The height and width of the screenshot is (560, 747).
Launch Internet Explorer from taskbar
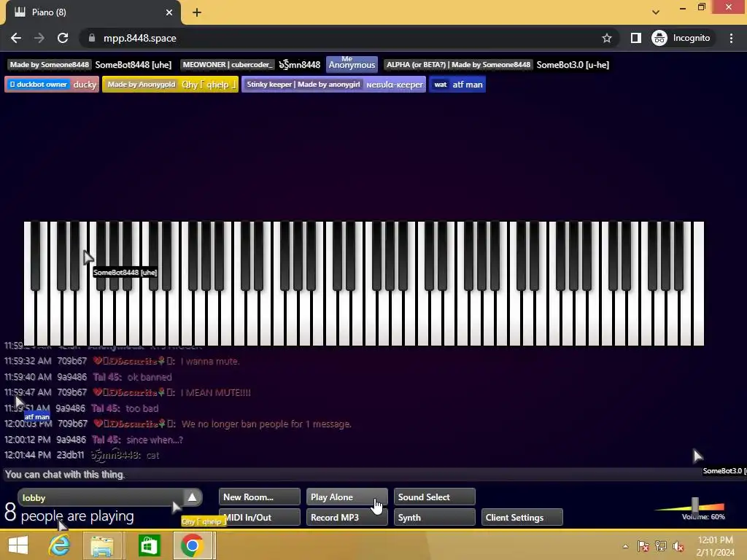tap(59, 545)
